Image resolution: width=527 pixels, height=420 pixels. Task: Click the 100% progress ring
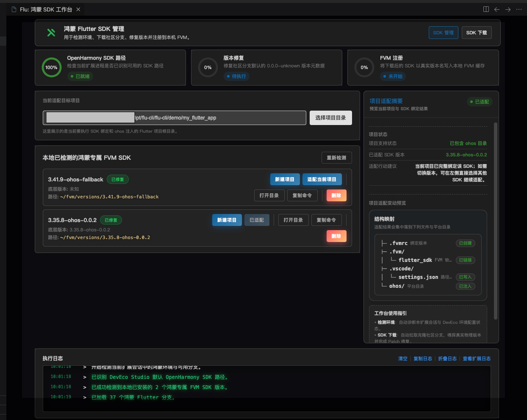(x=51, y=67)
